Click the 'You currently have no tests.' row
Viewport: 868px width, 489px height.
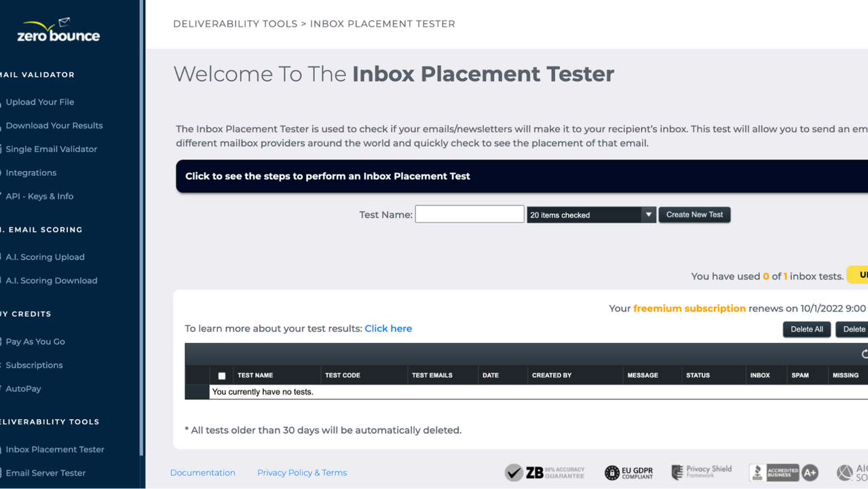click(538, 392)
